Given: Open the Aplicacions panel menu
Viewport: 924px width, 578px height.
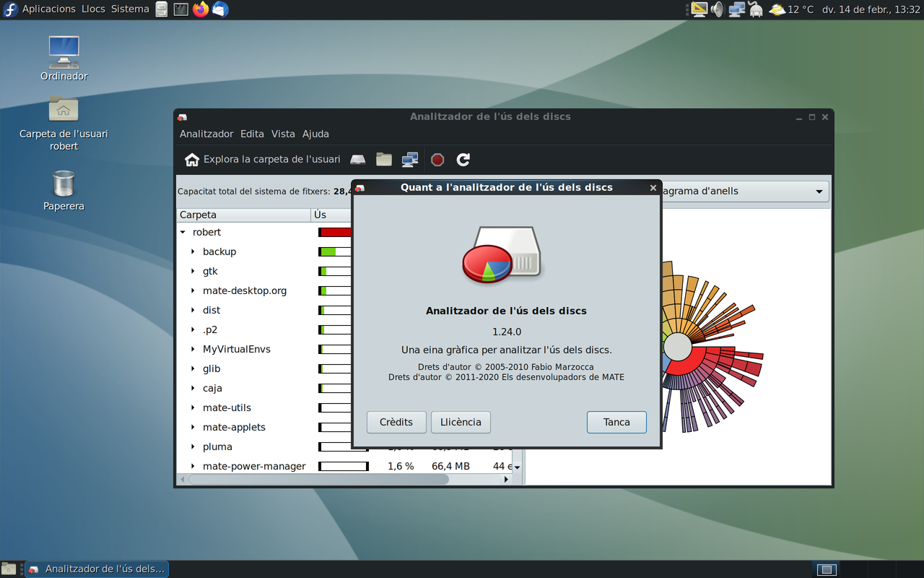Looking at the screenshot, I should click(x=48, y=9).
